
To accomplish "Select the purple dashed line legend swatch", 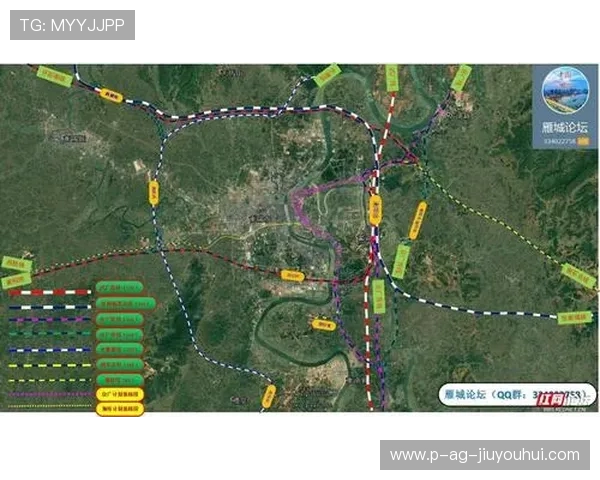I will tap(49, 320).
